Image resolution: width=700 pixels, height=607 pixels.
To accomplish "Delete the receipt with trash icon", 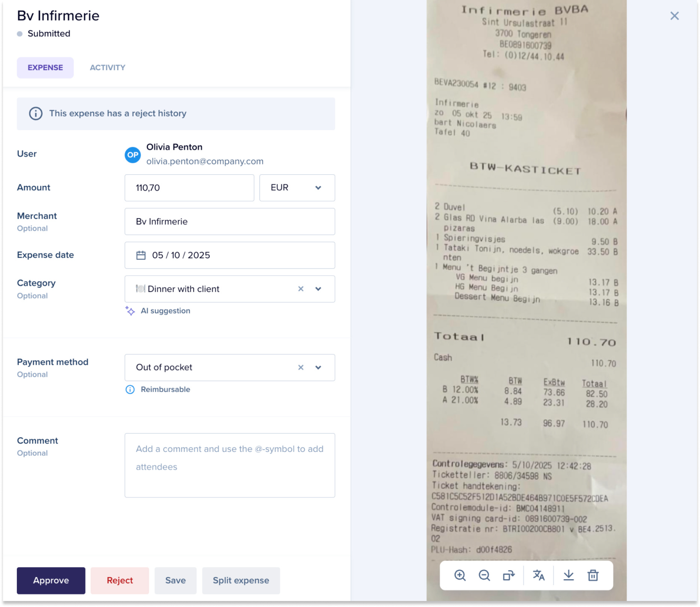I will point(593,575).
